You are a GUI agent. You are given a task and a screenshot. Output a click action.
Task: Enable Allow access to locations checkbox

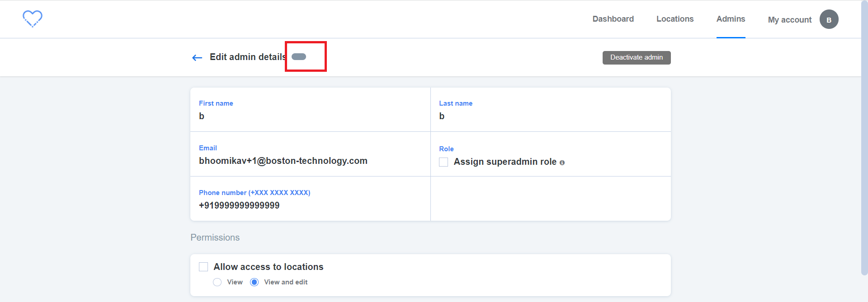(203, 267)
